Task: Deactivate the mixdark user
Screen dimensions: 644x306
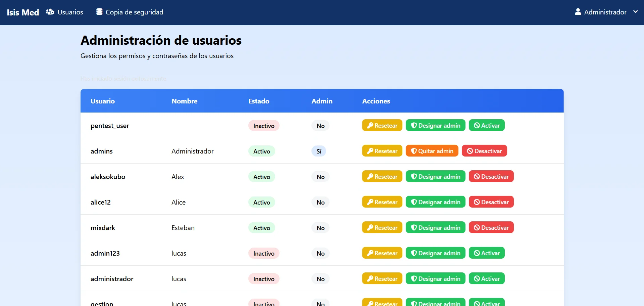Action: (x=491, y=227)
